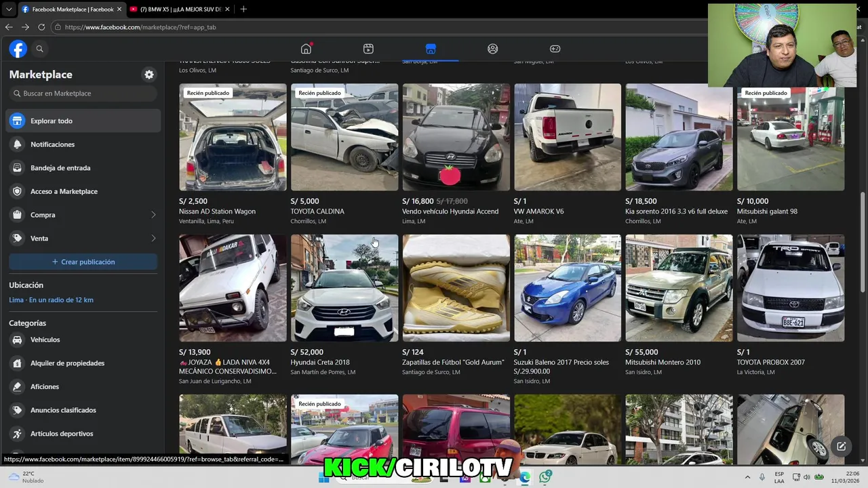Viewport: 868px width, 488px height.
Task: Open browser tab list dropdown
Action: (9, 9)
